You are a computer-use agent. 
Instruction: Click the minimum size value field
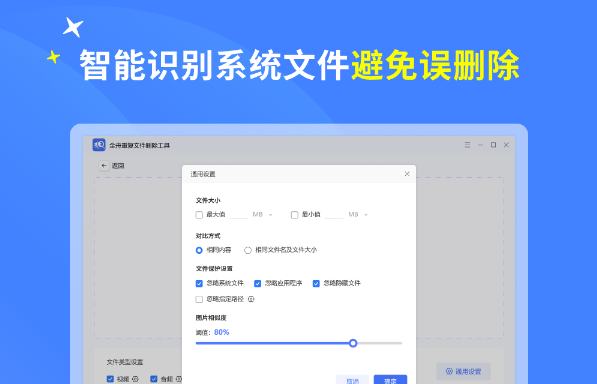pos(334,215)
